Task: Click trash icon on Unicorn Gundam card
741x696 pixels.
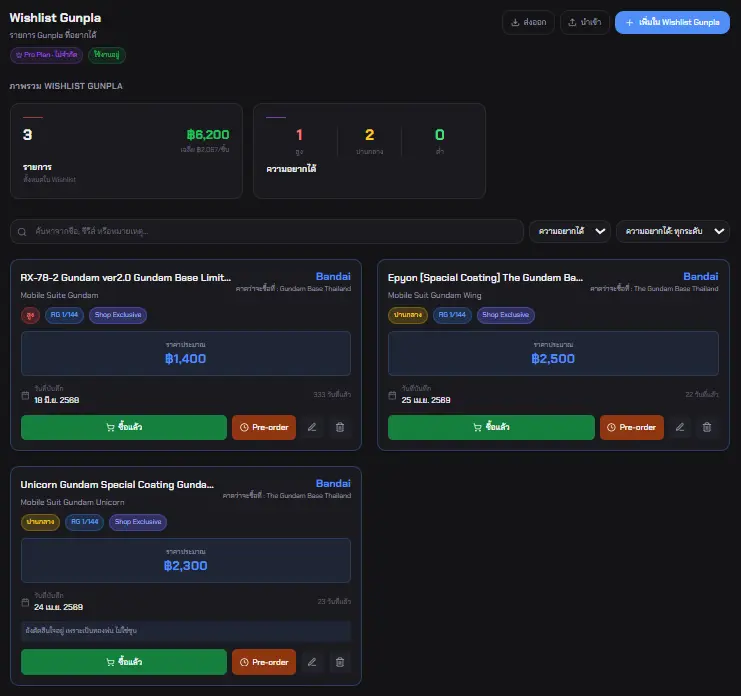Action: [x=340, y=662]
